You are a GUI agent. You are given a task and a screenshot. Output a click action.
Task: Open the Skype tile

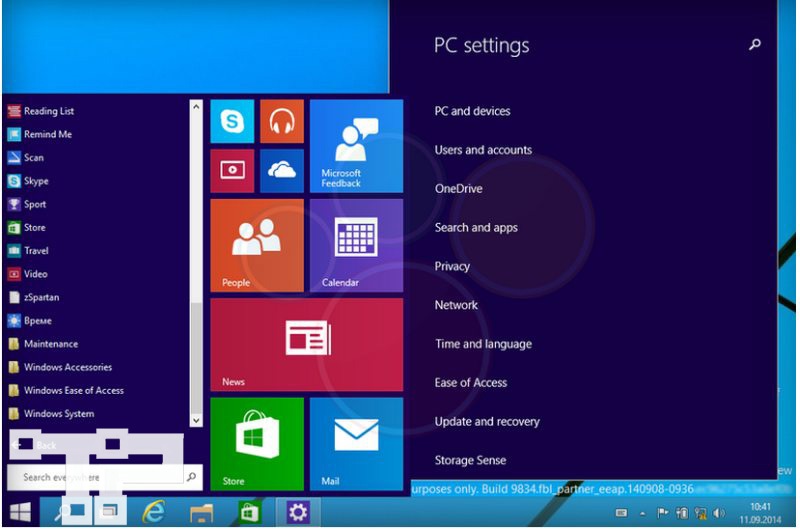[x=232, y=121]
